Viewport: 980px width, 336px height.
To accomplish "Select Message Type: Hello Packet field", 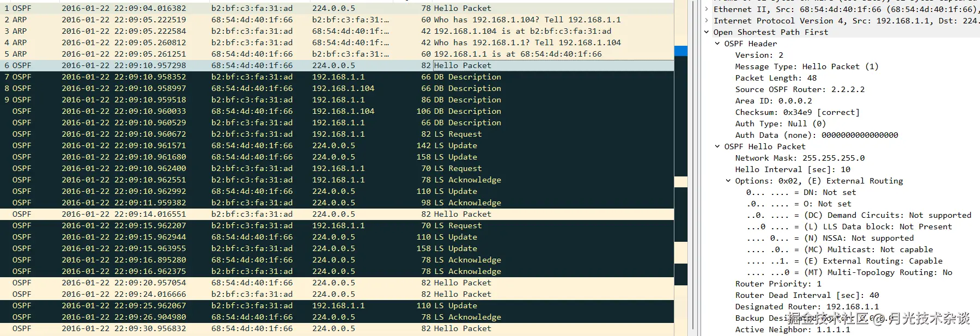I will pos(807,66).
